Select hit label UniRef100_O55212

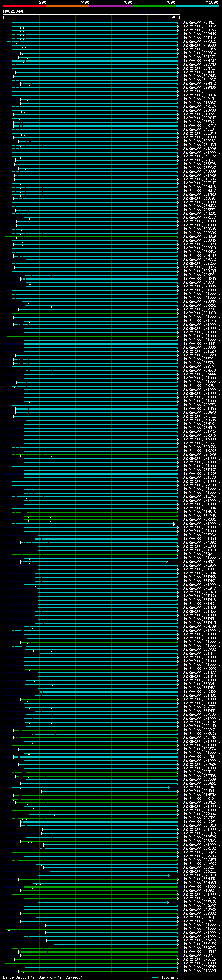(x=199, y=772)
